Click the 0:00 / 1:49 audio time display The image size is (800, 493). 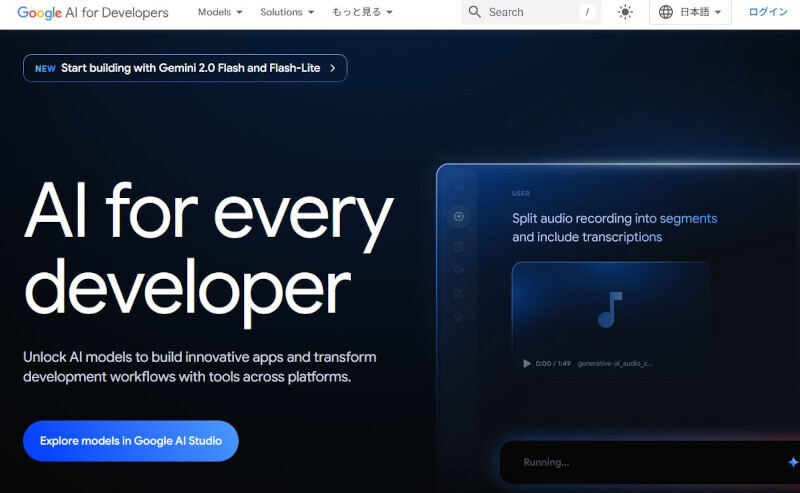tap(553, 363)
